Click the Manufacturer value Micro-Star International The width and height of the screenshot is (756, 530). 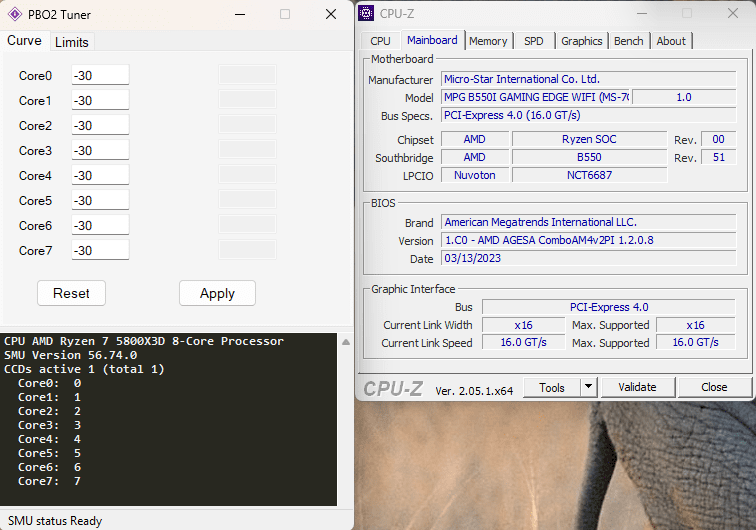pos(589,79)
